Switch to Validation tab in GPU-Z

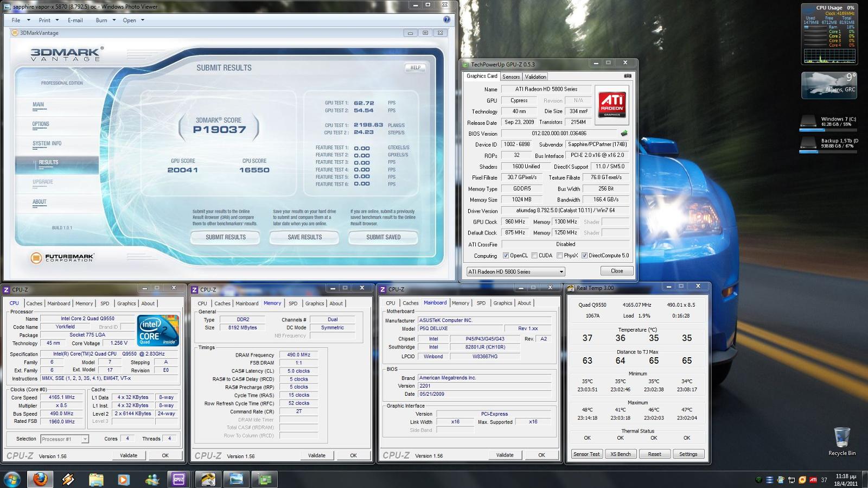(x=535, y=77)
